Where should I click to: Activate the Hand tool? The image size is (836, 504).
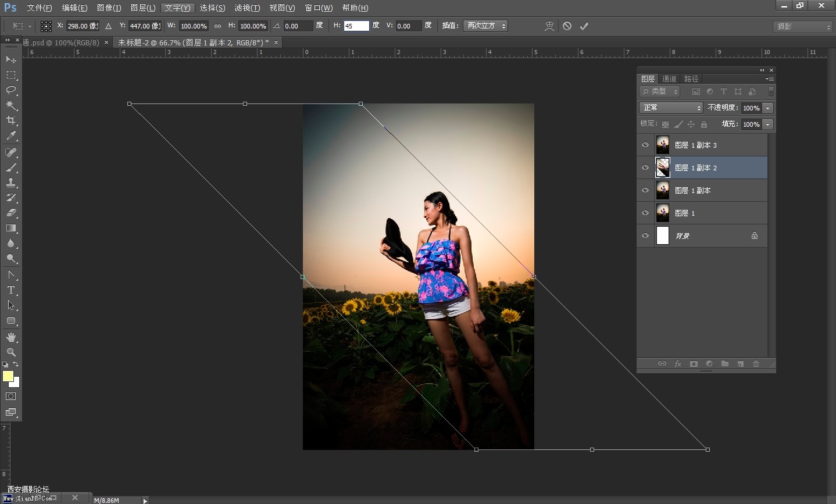[x=11, y=337]
